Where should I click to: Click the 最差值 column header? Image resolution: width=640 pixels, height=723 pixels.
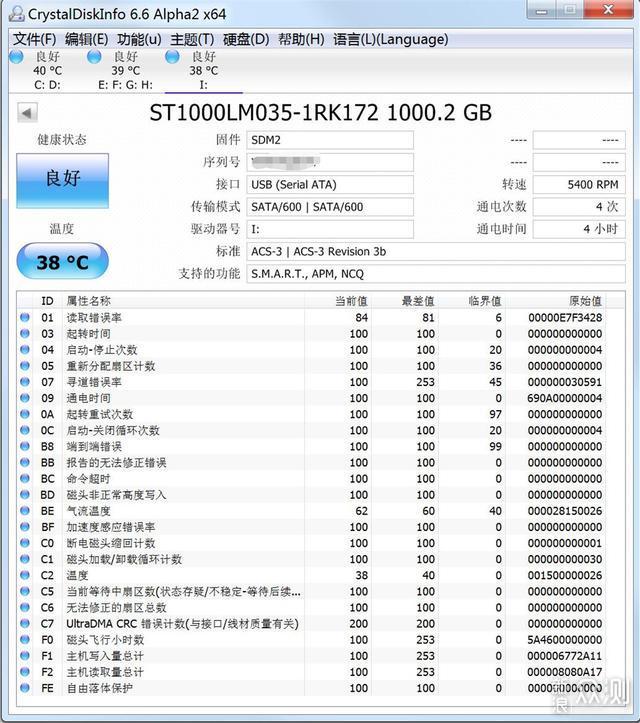[x=404, y=301]
